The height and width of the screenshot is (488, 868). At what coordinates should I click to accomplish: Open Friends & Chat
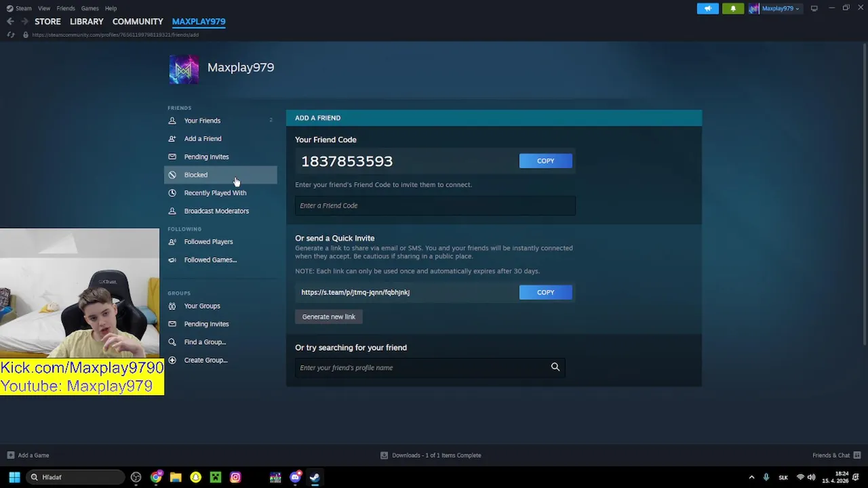point(836,455)
